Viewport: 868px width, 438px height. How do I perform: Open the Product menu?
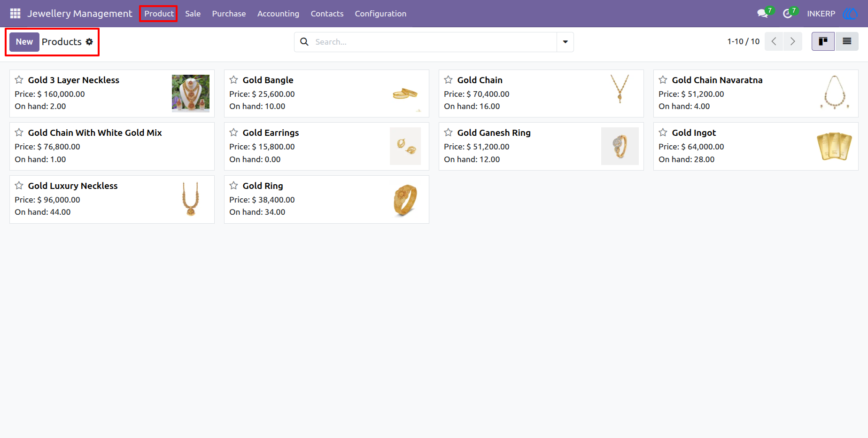point(159,14)
